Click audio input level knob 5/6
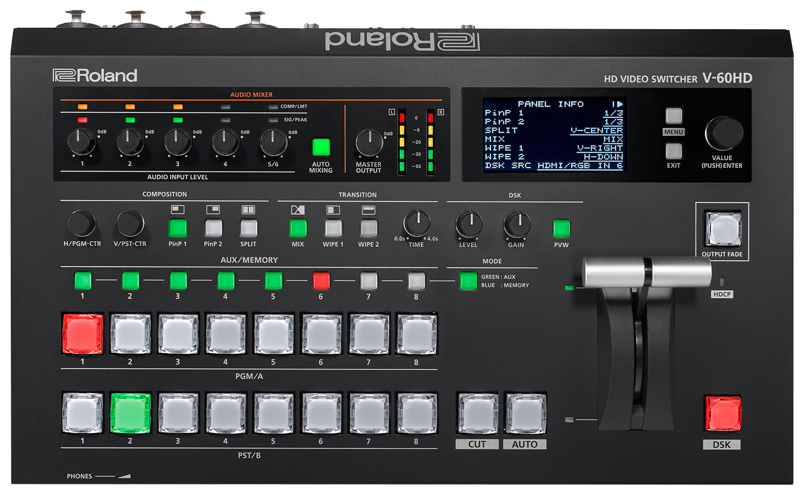This screenshot has width=812, height=504. click(x=273, y=142)
